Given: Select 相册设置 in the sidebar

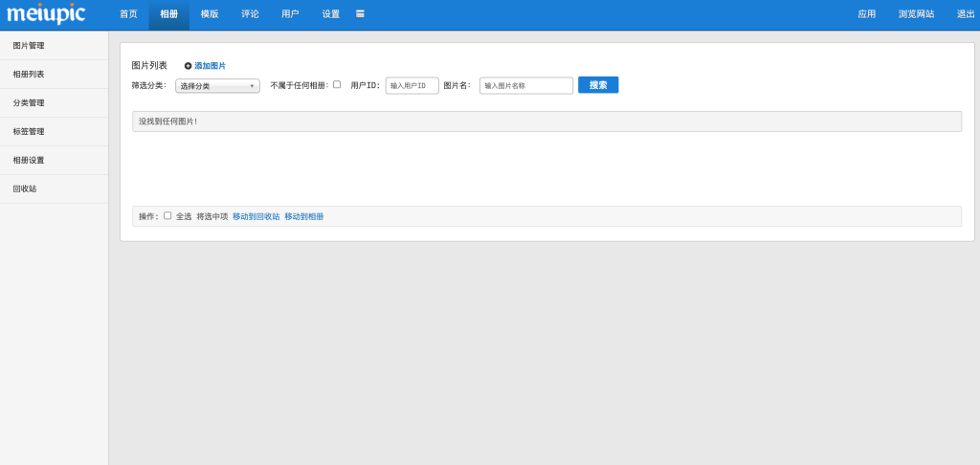Looking at the screenshot, I should pyautogui.click(x=55, y=160).
